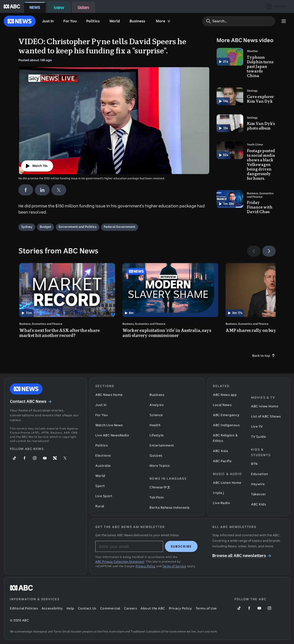Share video on LinkedIn
Screen dimensions: 294x644
(x=42, y=190)
